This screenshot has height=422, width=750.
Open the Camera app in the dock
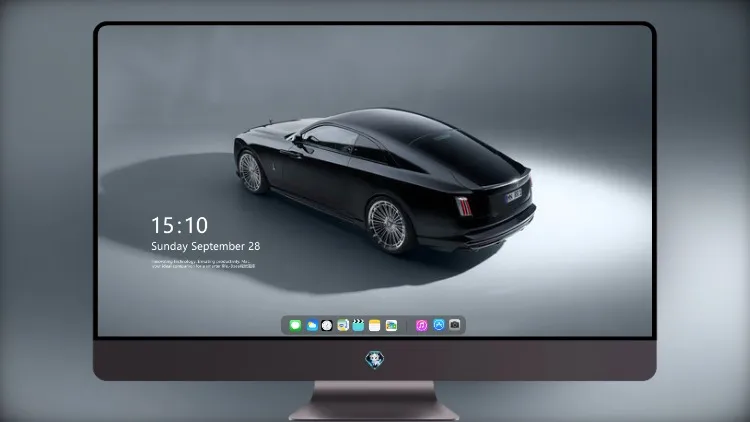(455, 325)
